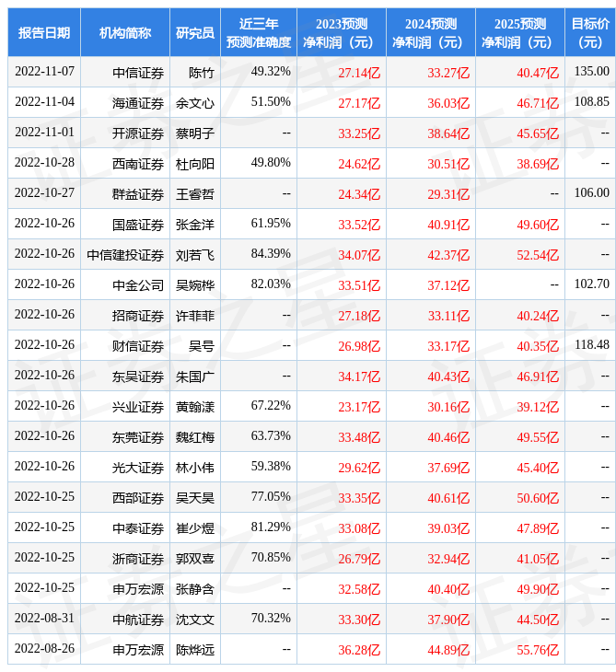
Task: Click accuracy value 70.32%
Action: click(x=271, y=620)
